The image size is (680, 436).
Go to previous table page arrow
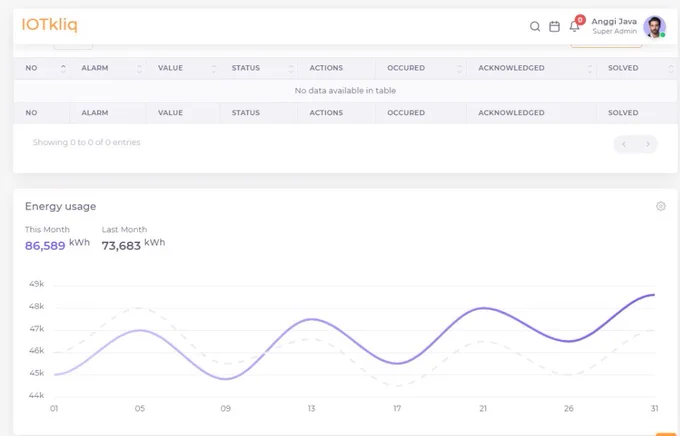624,144
